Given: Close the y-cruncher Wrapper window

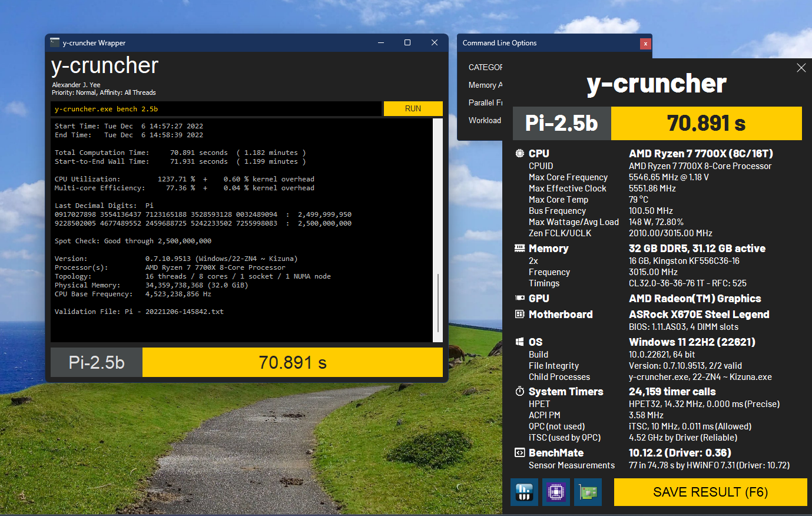Looking at the screenshot, I should tap(435, 42).
